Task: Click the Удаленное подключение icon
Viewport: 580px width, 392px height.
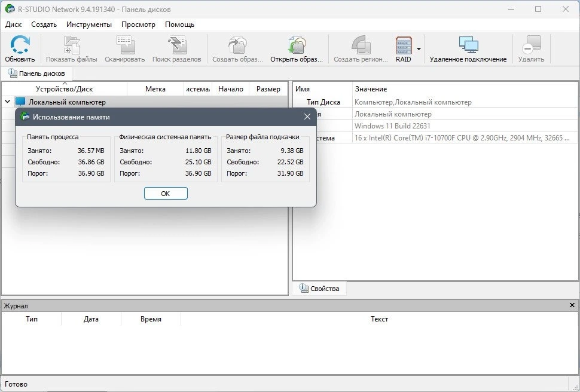Action: [x=468, y=45]
